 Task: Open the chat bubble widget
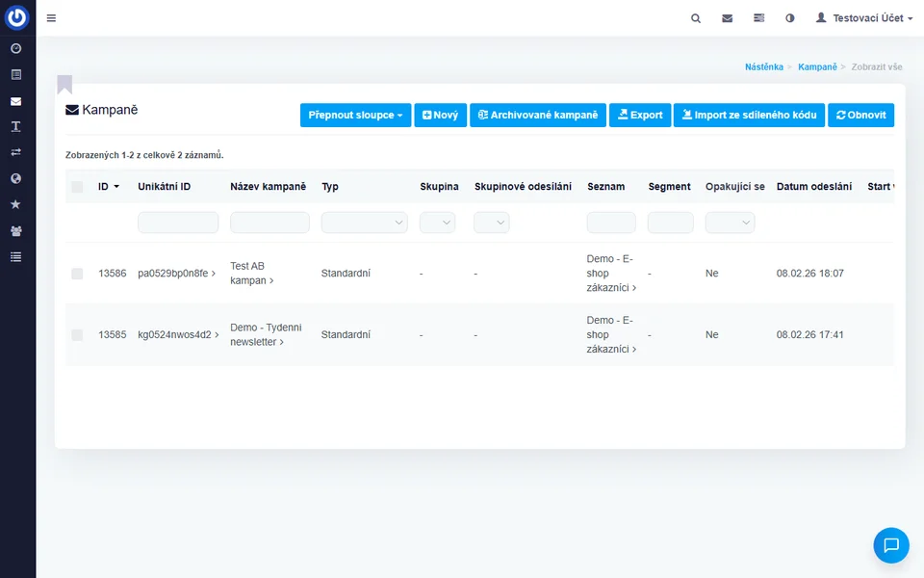click(x=890, y=545)
